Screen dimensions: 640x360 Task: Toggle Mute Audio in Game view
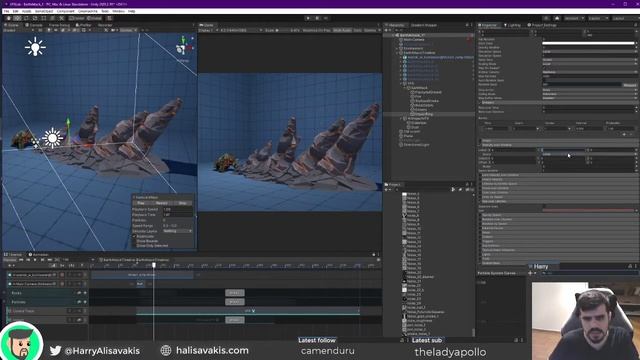(342, 30)
